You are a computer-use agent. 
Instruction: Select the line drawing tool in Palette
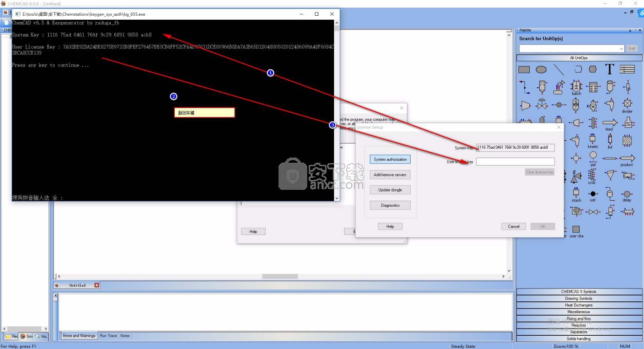(559, 70)
